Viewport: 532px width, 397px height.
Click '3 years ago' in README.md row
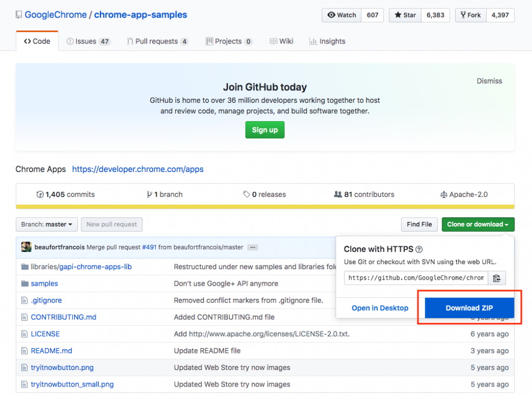click(x=489, y=351)
